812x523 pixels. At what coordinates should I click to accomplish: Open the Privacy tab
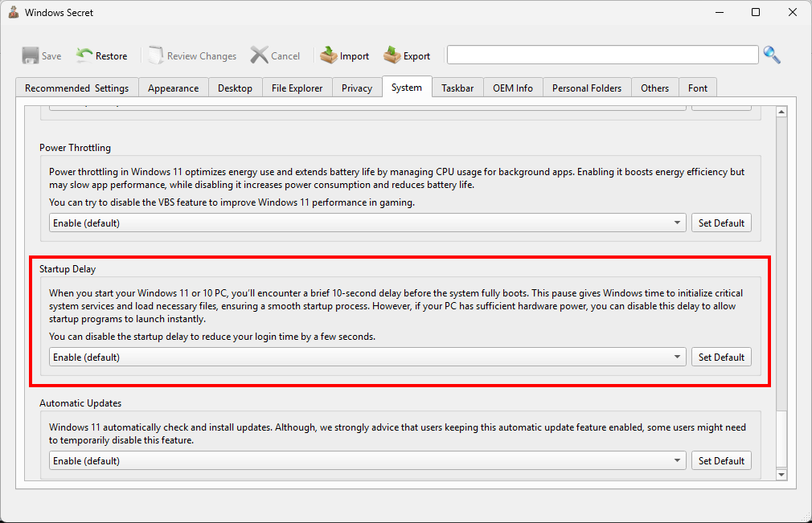tap(357, 88)
